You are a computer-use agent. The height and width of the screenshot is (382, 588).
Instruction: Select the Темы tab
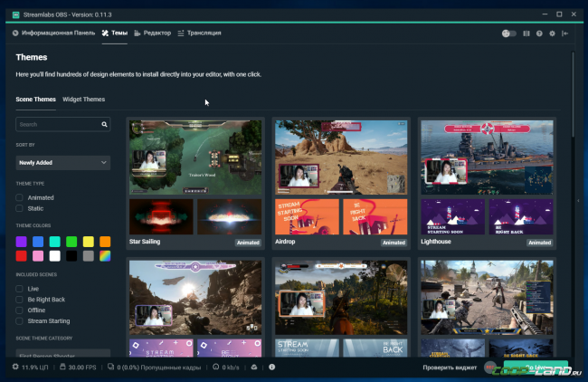tap(115, 33)
